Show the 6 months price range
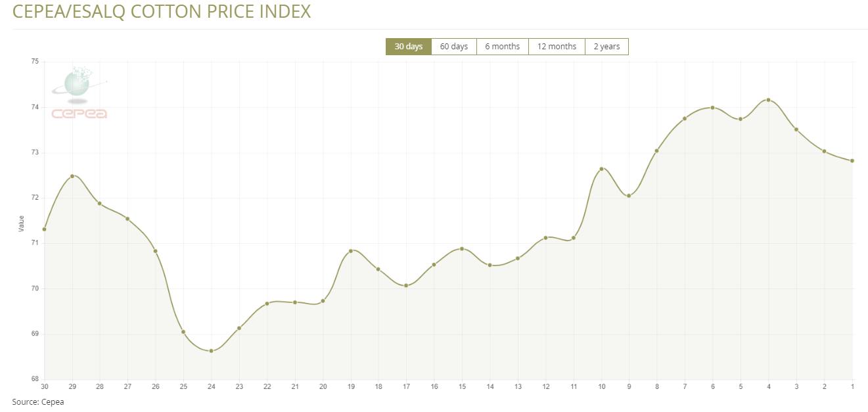This screenshot has width=868, height=412. [502, 47]
